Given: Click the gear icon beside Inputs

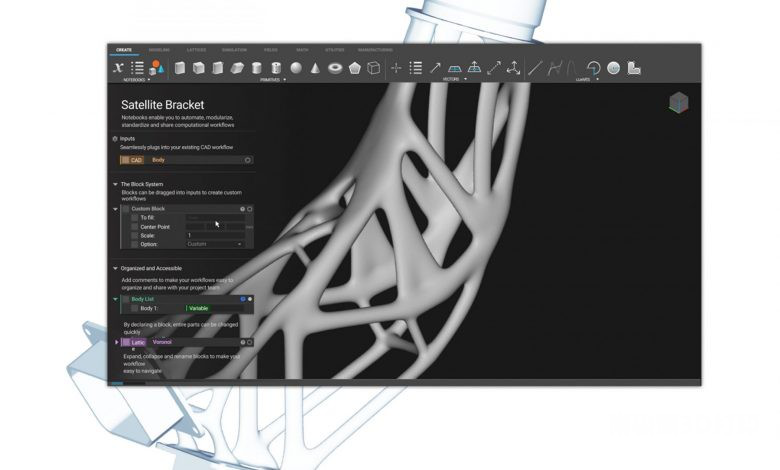Looking at the screenshot, I should pos(115,139).
